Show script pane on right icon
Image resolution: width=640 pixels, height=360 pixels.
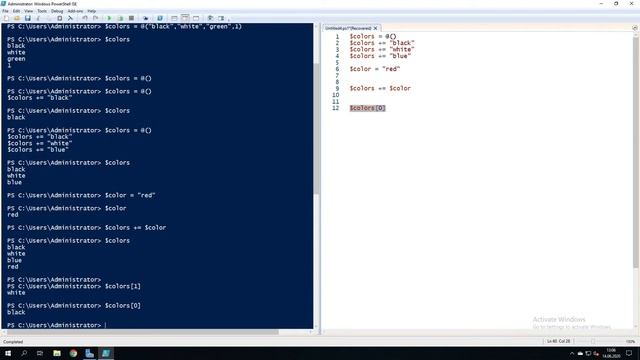coord(185,18)
